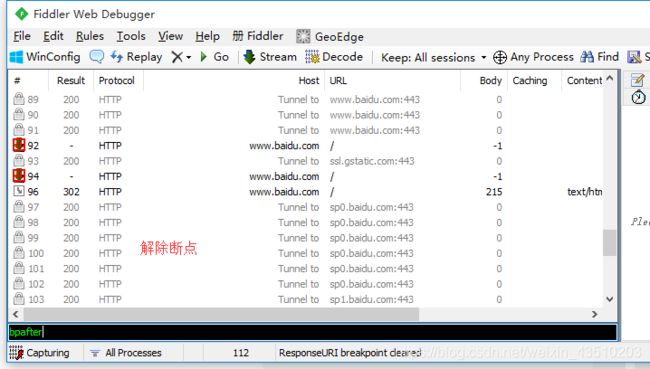Click the Save icon at toolbar edge
Viewport: 650px width, 369px height.
(x=634, y=57)
